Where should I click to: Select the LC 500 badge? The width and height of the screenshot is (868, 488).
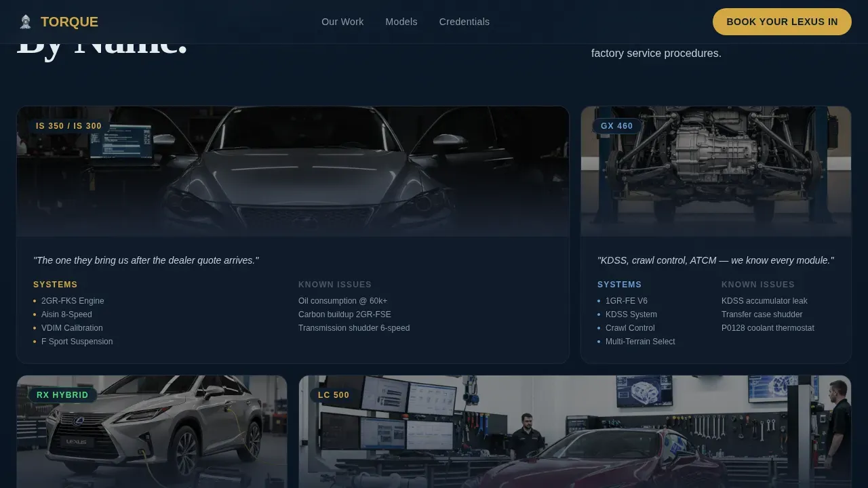pos(334,395)
